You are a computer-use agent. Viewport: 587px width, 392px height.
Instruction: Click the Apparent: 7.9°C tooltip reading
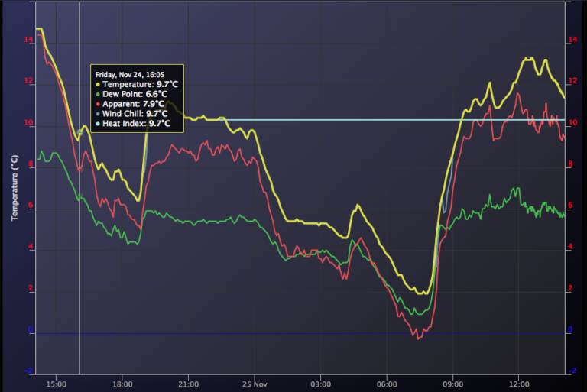[133, 103]
